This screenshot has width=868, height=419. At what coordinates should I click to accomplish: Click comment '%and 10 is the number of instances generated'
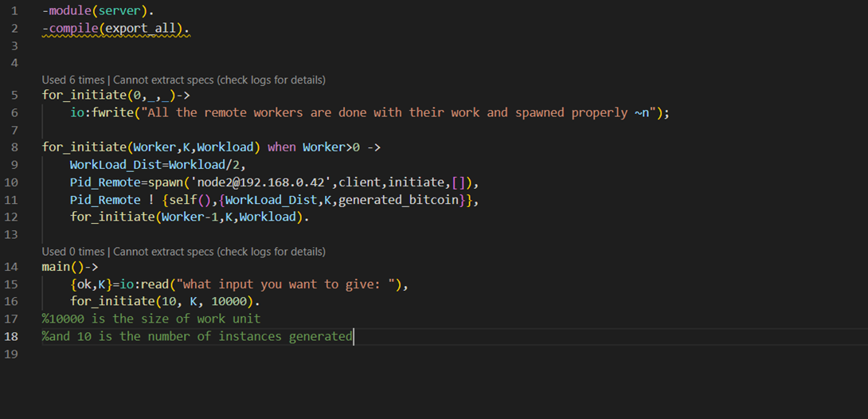pyautogui.click(x=197, y=336)
